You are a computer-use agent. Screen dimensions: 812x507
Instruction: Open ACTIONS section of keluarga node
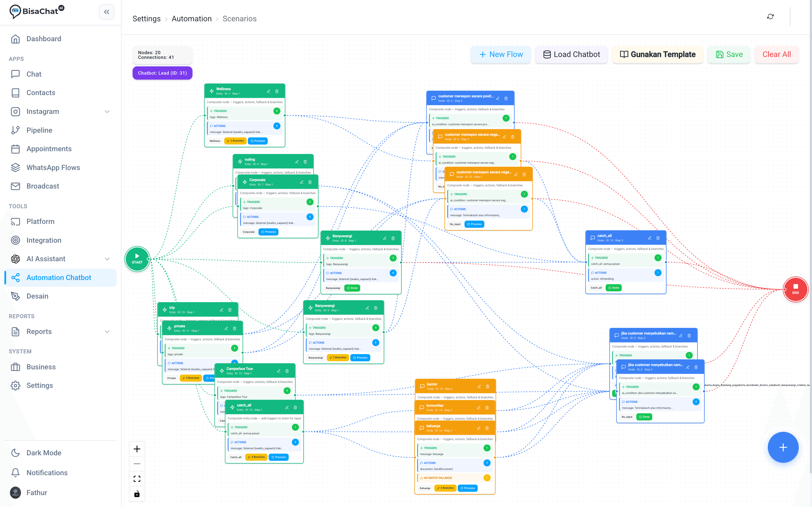click(455, 466)
